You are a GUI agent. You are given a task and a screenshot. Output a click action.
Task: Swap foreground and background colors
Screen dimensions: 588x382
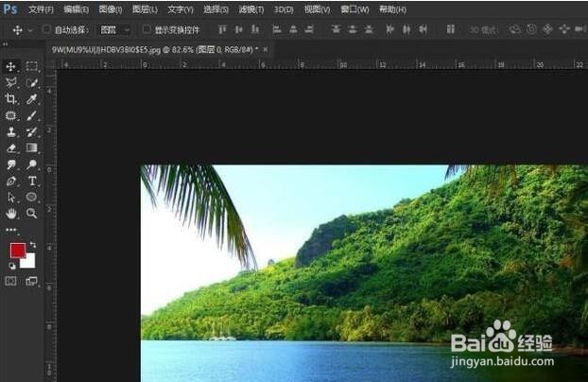33,245
